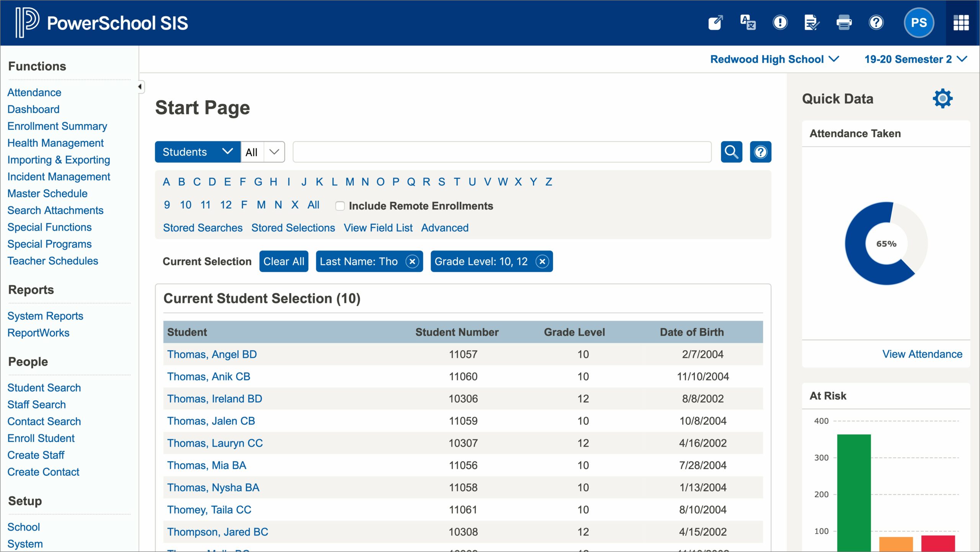Open the Quick Data settings gear icon
This screenshot has height=552, width=980.
[x=942, y=99]
